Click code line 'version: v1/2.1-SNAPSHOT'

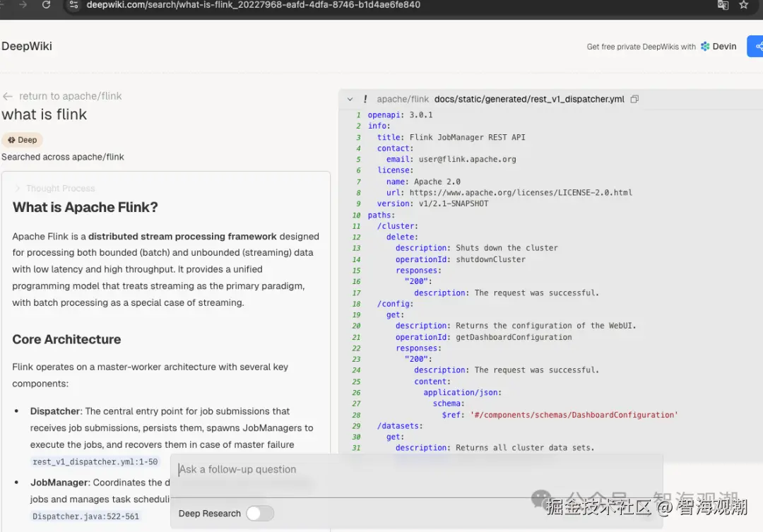pos(432,203)
